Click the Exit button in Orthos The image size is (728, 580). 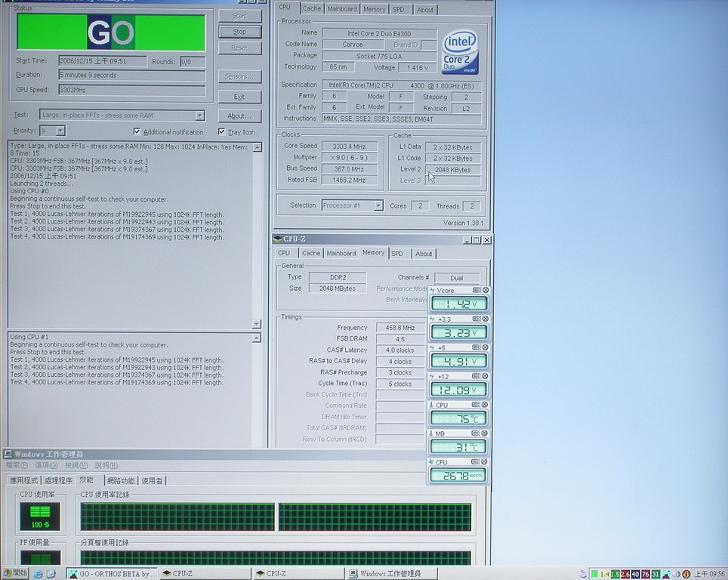point(239,97)
